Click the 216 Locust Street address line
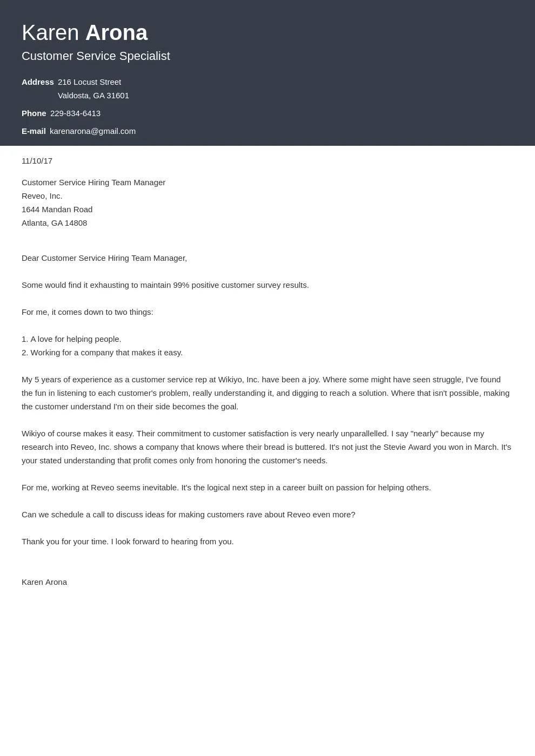The image size is (535, 756). click(89, 82)
